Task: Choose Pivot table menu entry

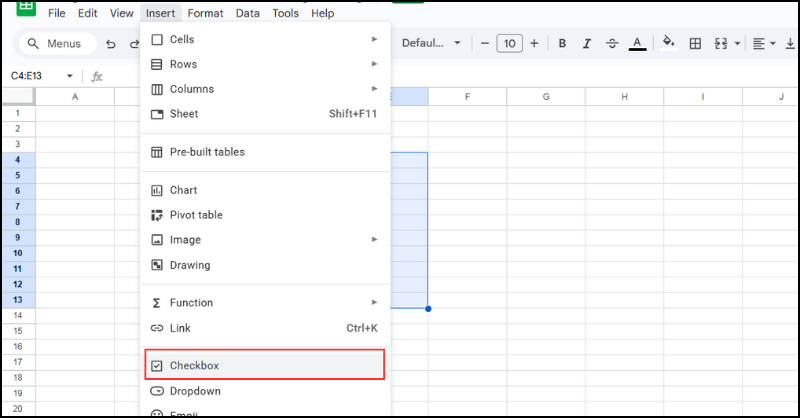Action: coord(265,215)
